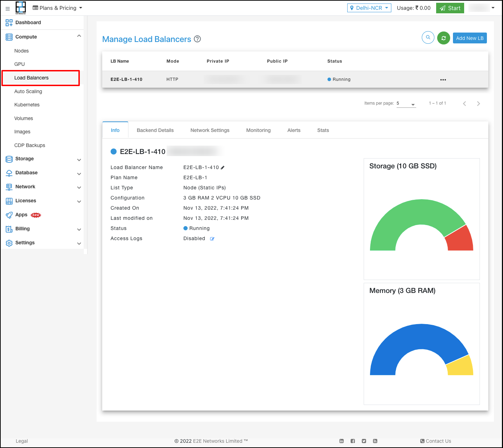Open user account dropdown arrow
Screen dimensions: 503x448
coord(493,8)
